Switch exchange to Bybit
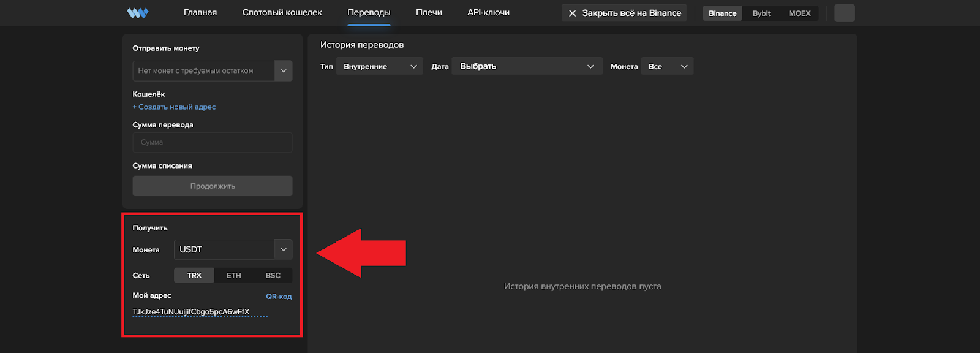 point(761,13)
